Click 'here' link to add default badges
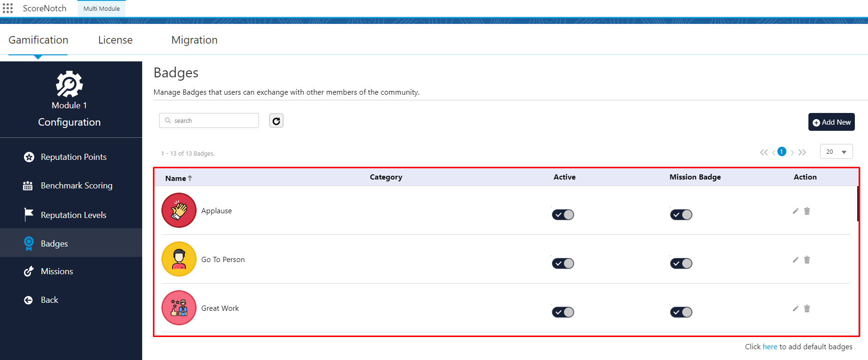The width and height of the screenshot is (868, 360). (770, 347)
